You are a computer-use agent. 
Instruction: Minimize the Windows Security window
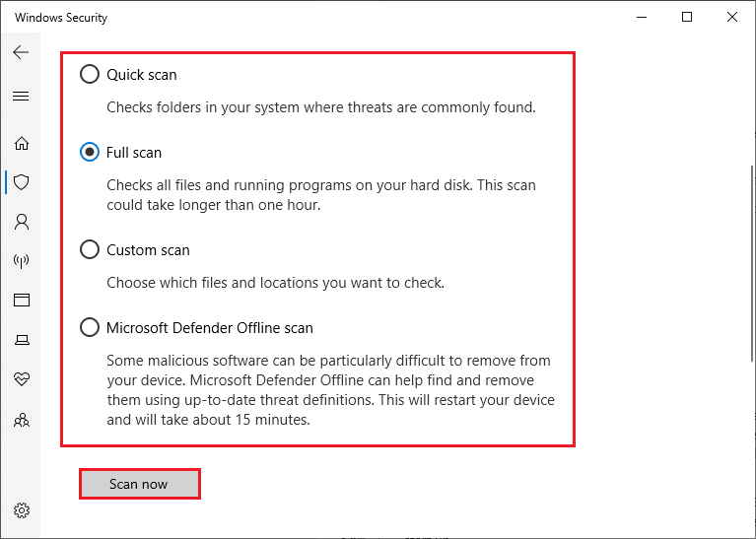[642, 18]
